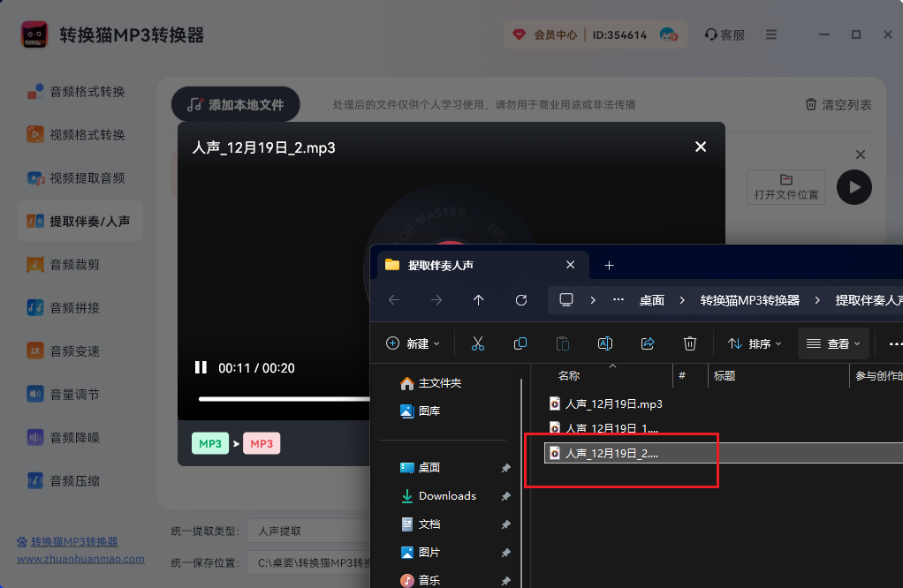The width and height of the screenshot is (903, 588).
Task: Click the delete icon in Explorer toolbar
Action: coord(690,343)
